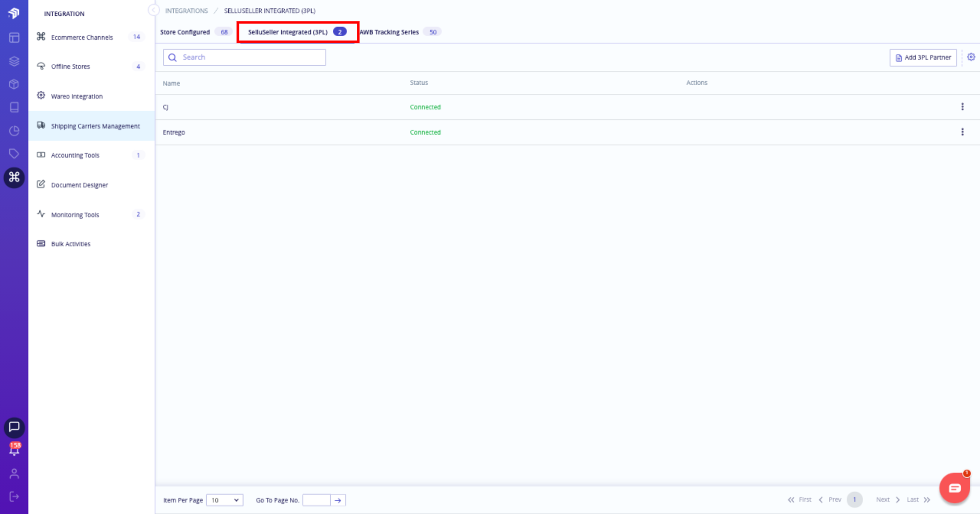Screen dimensions: 980x514
Task: Select Shipping Carriers Management
Action: click(x=91, y=126)
